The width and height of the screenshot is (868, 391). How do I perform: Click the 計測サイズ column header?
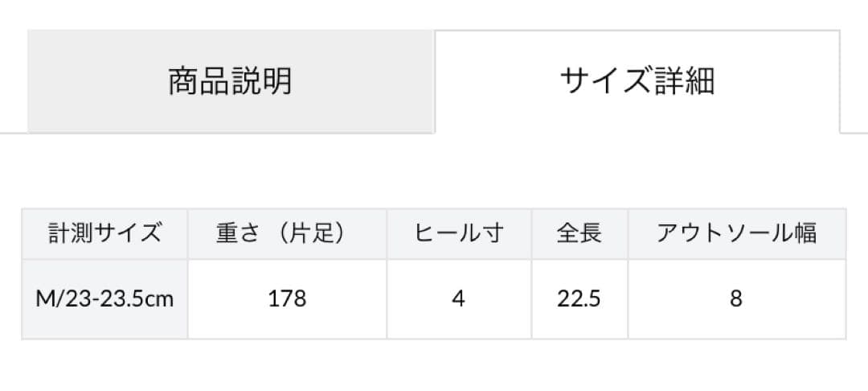(x=104, y=233)
